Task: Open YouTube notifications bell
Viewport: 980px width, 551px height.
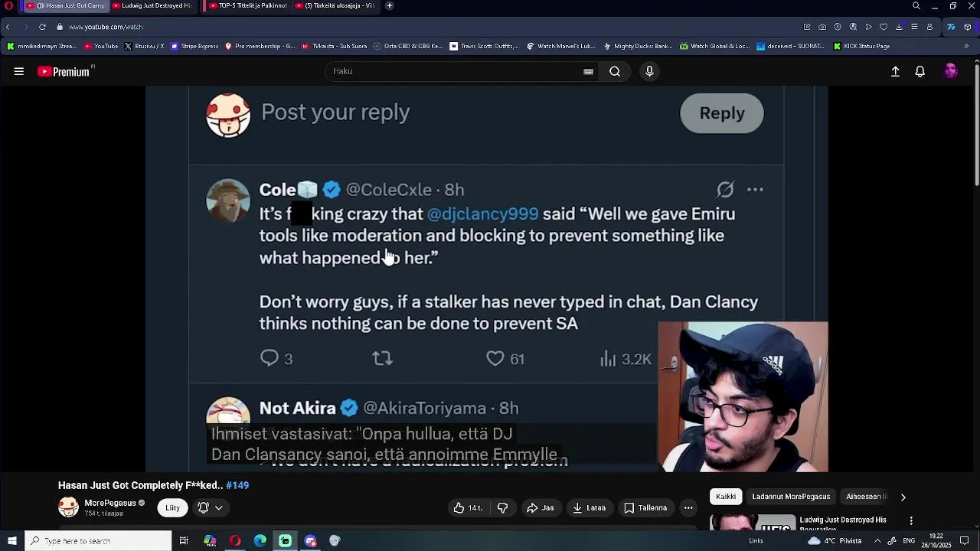Action: 920,71
